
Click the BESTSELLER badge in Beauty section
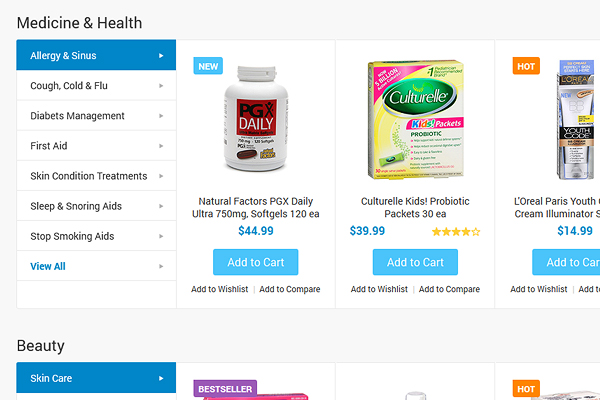coord(225,388)
